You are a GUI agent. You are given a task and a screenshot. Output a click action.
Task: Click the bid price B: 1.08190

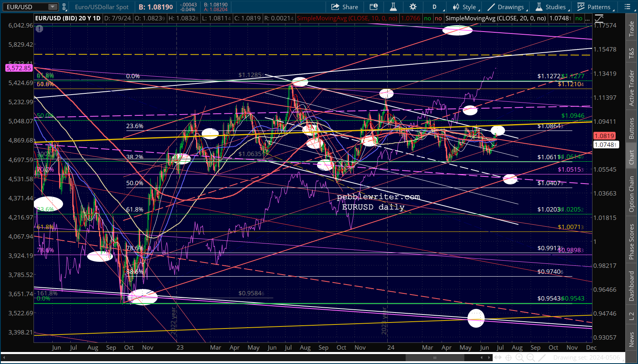(x=156, y=7)
